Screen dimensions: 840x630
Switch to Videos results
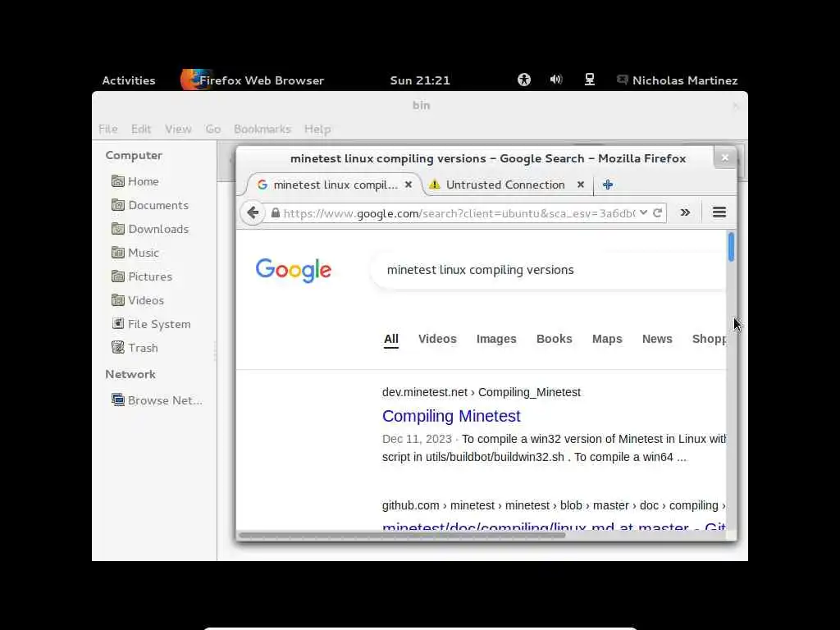[437, 339]
